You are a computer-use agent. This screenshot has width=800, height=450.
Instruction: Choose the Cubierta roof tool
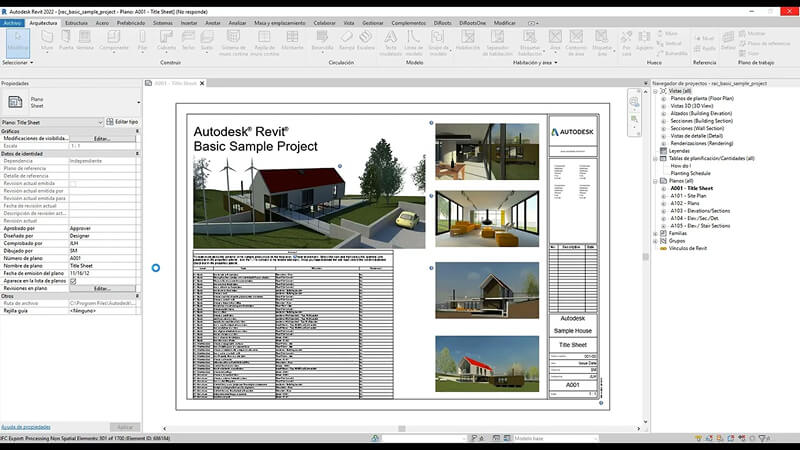point(166,41)
